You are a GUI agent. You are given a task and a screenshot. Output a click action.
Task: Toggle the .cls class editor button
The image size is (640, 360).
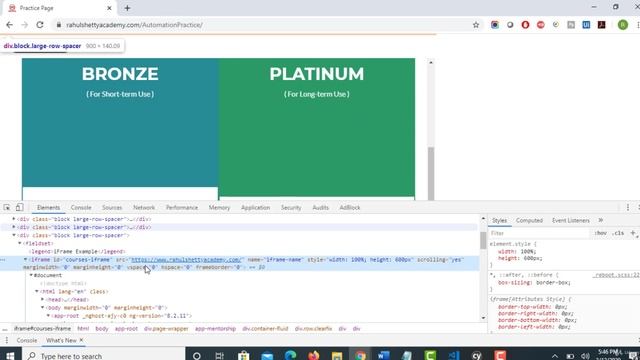[619, 233]
